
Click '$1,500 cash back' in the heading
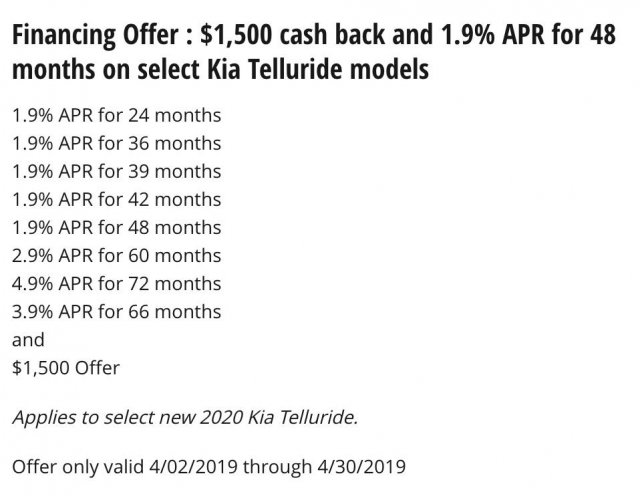pos(292,34)
